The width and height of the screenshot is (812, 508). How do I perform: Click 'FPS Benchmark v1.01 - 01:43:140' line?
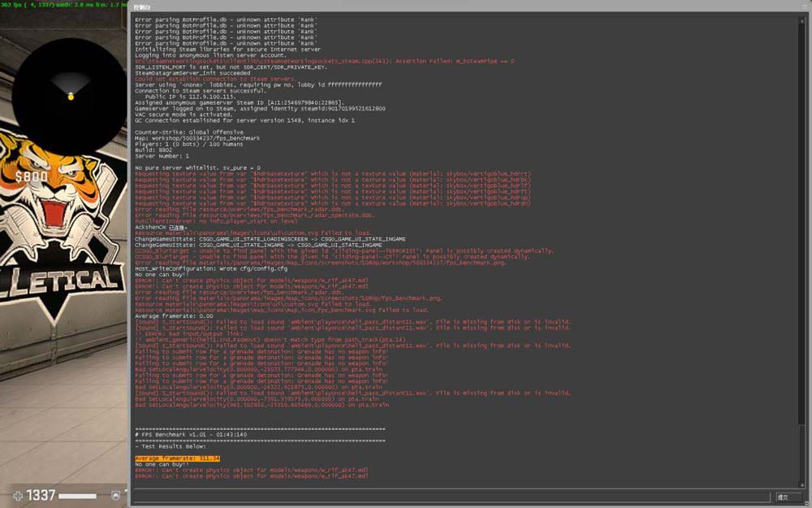click(x=191, y=435)
